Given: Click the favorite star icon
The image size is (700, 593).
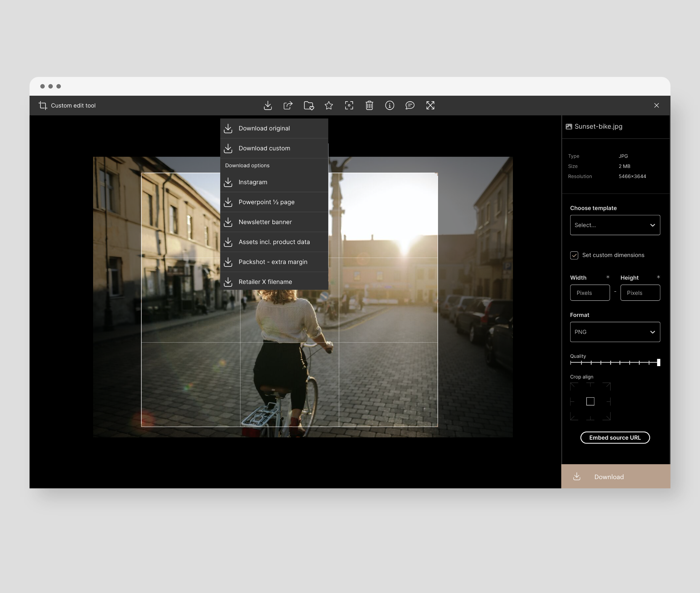Looking at the screenshot, I should click(329, 106).
